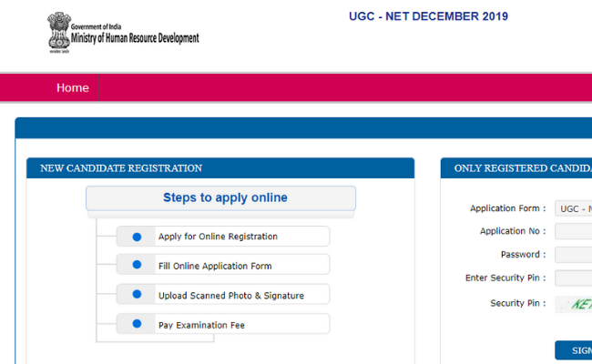Open the Home menu item
Image resolution: width=592 pixels, height=364 pixels.
[73, 88]
